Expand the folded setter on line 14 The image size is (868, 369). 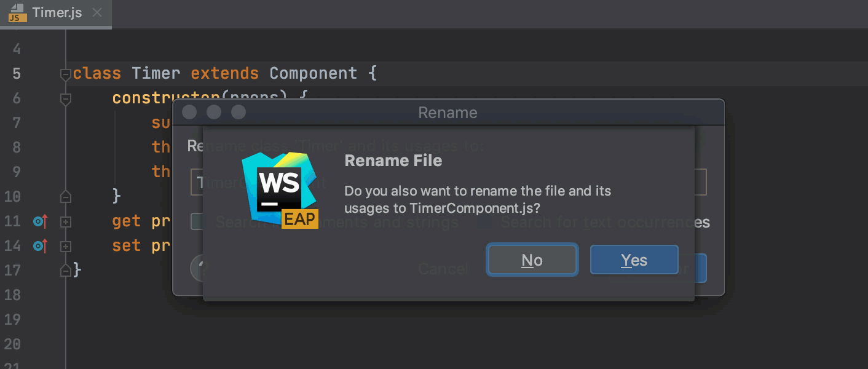pos(66,246)
